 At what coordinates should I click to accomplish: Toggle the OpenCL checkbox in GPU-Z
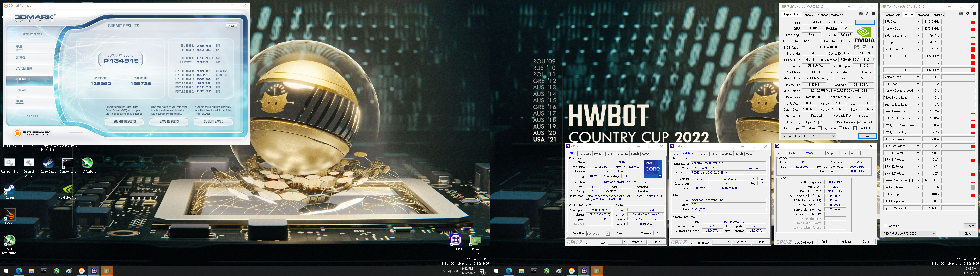click(803, 122)
